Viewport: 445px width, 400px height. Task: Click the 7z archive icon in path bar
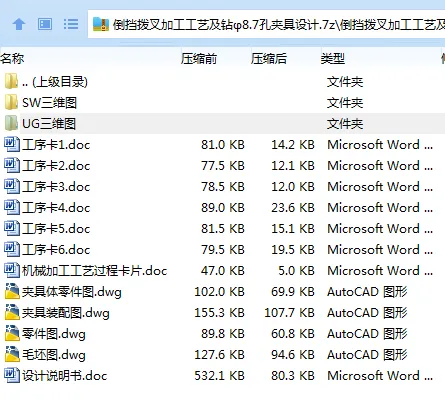click(101, 24)
